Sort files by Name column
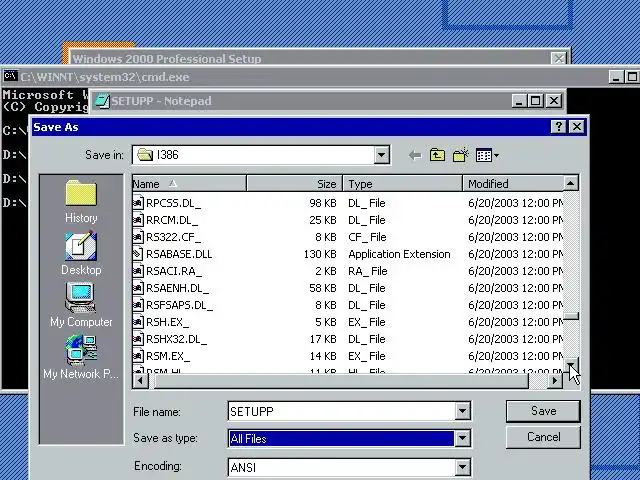The height and width of the screenshot is (480, 640). pyautogui.click(x=189, y=184)
